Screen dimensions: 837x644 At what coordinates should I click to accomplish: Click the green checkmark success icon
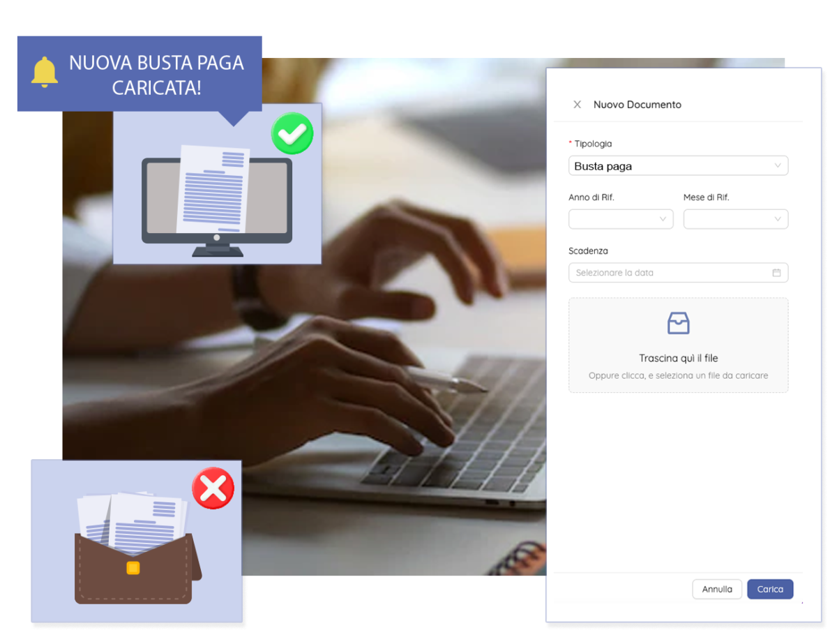pos(292,133)
